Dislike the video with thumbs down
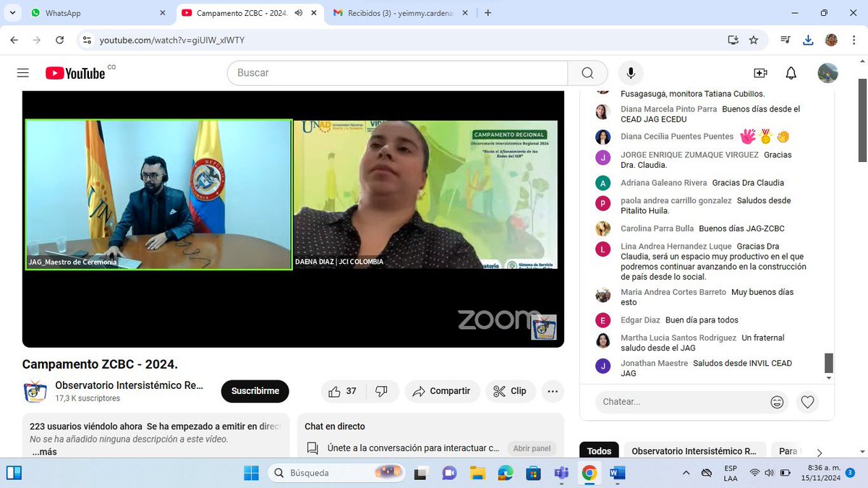Viewport: 868px width, 488px height. tap(381, 391)
